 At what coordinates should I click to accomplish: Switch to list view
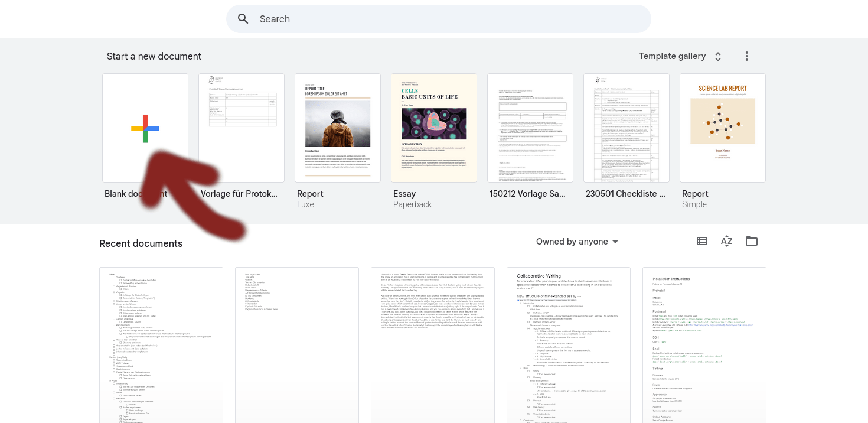tap(702, 241)
